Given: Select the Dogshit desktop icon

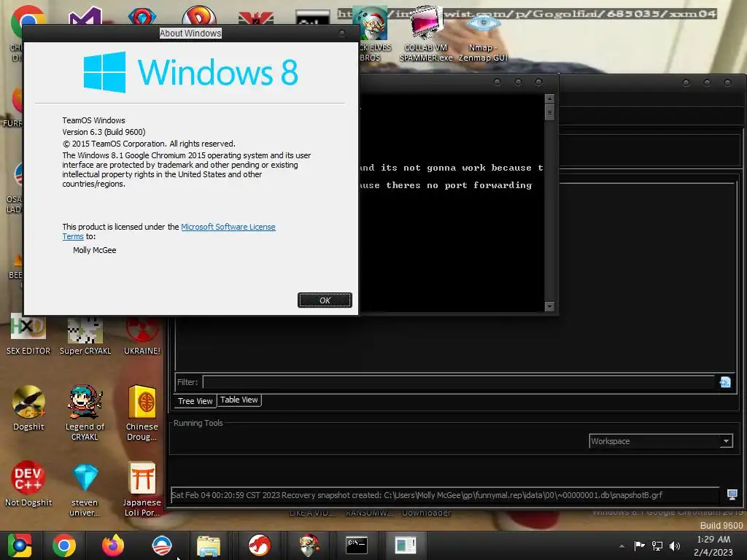Looking at the screenshot, I should [28, 408].
